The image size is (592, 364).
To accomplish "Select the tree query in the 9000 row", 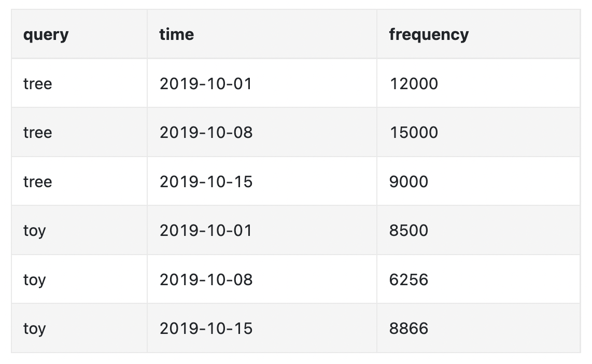I will 38,181.
